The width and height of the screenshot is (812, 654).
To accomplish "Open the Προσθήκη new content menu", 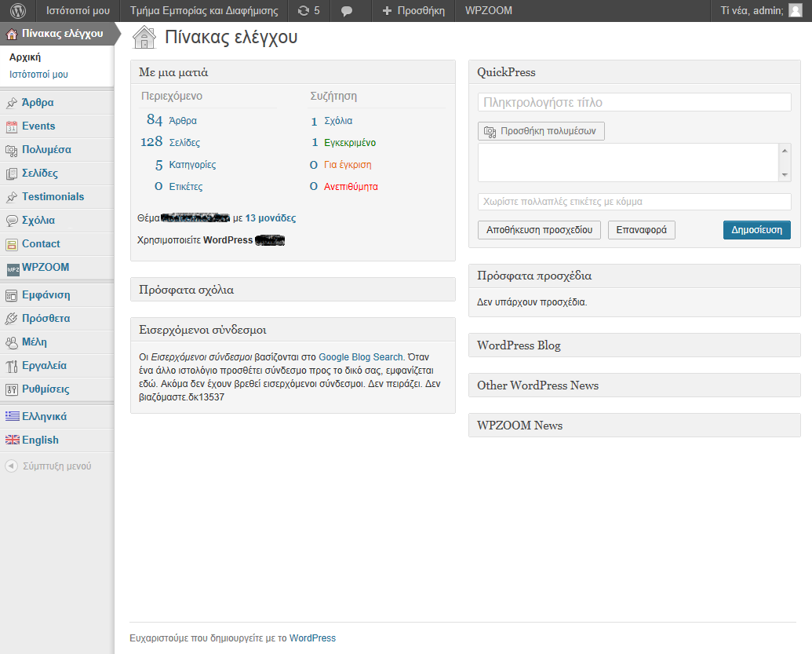I will coord(413,10).
